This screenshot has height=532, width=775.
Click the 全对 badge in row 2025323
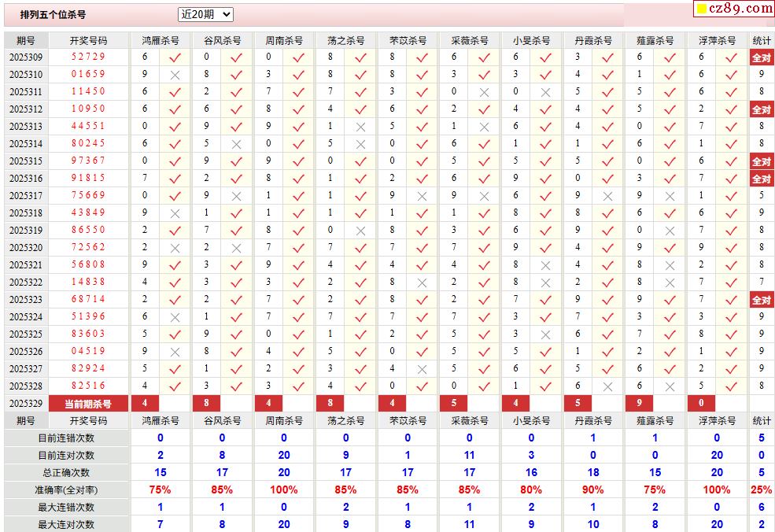[761, 300]
